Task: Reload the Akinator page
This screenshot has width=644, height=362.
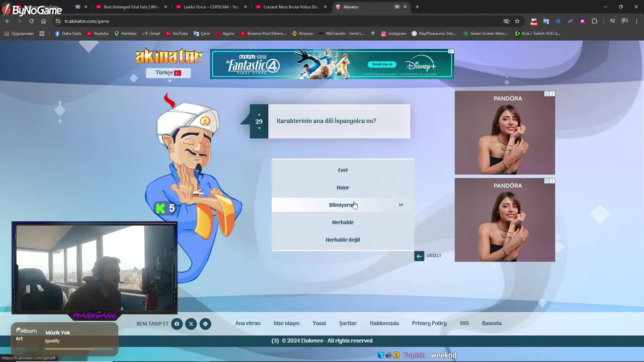Action: pos(31,21)
